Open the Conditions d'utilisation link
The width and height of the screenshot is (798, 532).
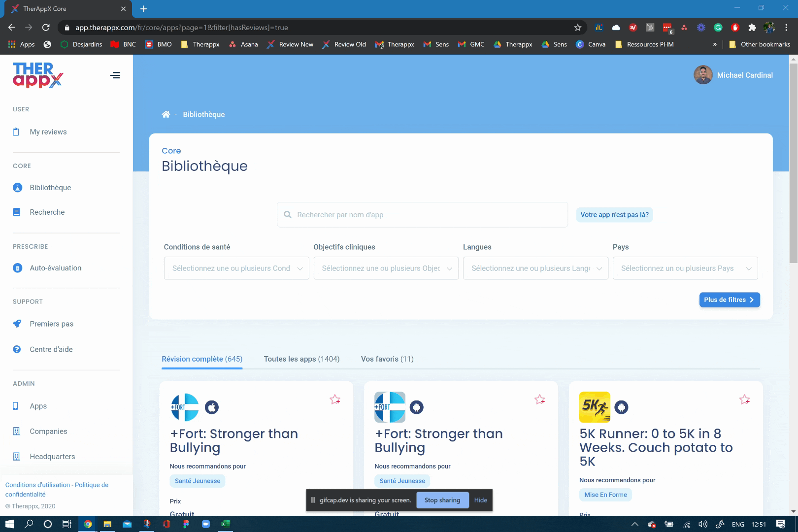tap(38, 485)
